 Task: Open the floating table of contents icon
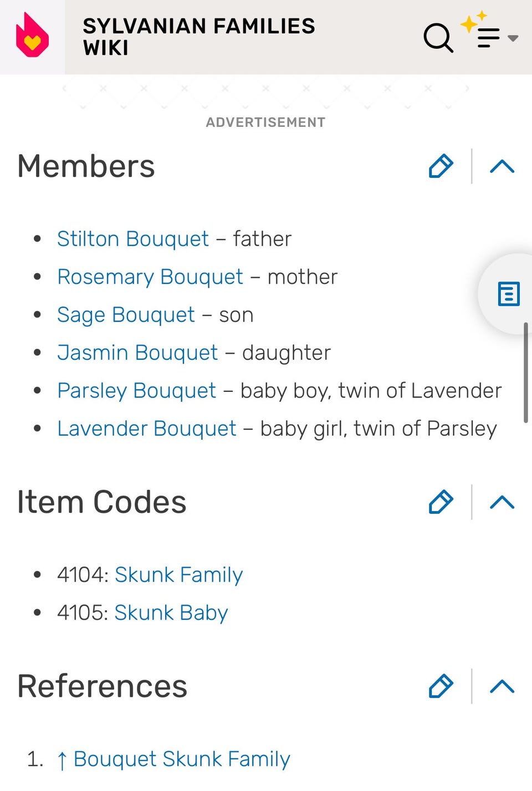pos(509,294)
